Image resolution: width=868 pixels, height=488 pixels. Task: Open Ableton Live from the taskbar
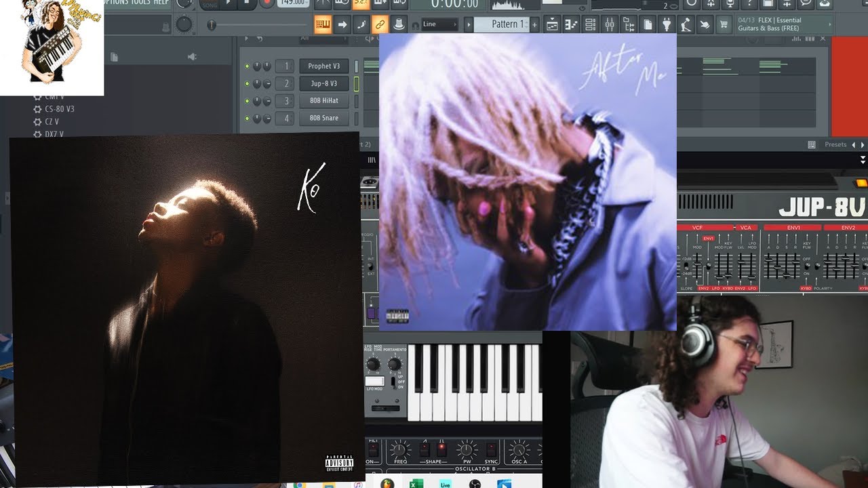[x=446, y=484]
